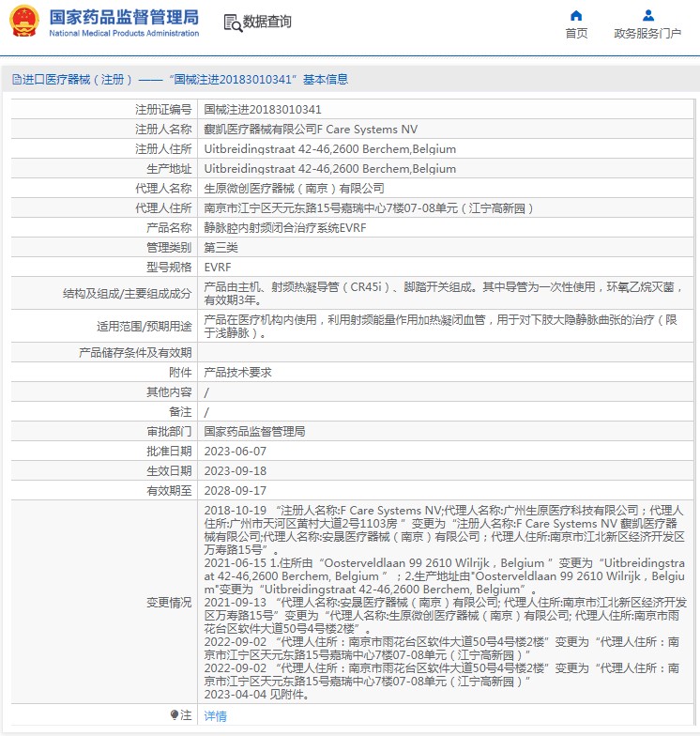Viewport: 700px width, 736px height.
Task: Click the national emblem logo
Action: pos(24,21)
